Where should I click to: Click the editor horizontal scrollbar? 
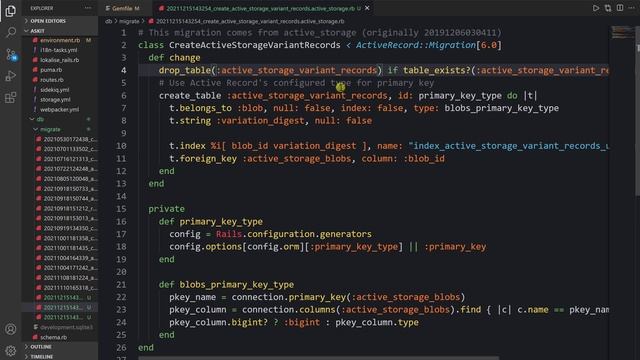(x=318, y=358)
